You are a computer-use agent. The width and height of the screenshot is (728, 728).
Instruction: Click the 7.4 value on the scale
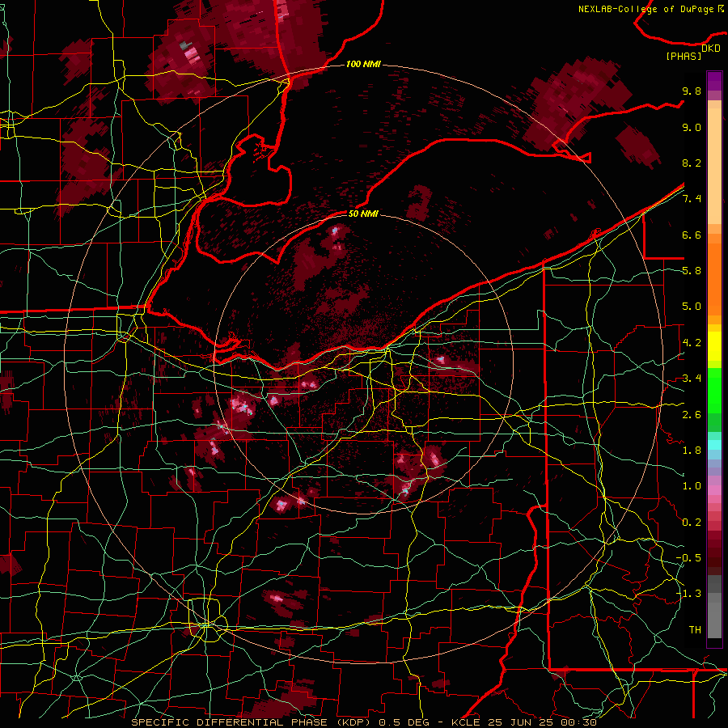(x=692, y=199)
